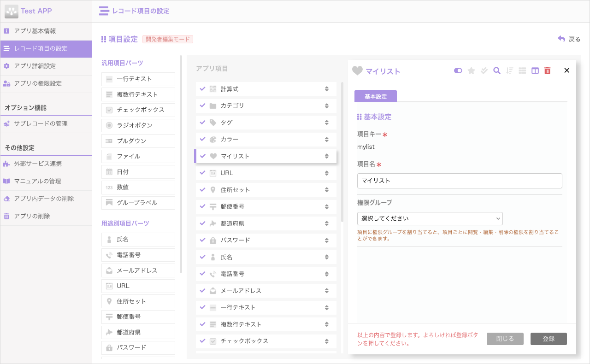Image resolution: width=590 pixels, height=364 pixels.
Task: Open アプリ詳細設定 in sidebar
Action: 46,66
